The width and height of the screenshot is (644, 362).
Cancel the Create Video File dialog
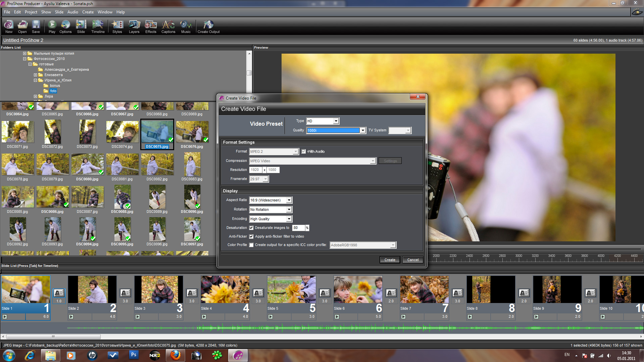(x=413, y=260)
